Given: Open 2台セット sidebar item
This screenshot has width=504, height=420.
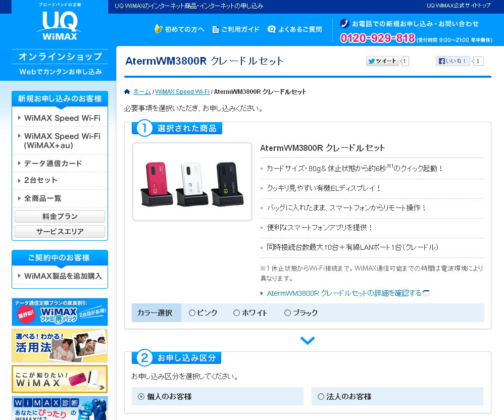Looking at the screenshot, I should (x=41, y=180).
